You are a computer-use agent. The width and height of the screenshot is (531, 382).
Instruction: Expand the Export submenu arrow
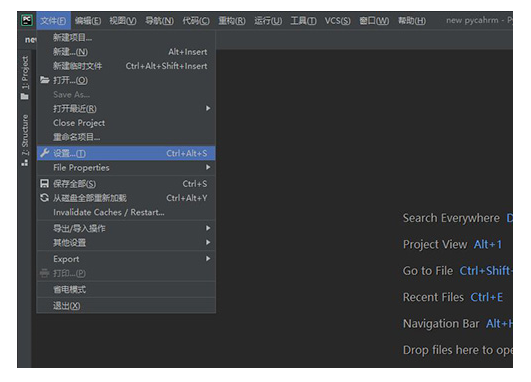(208, 259)
